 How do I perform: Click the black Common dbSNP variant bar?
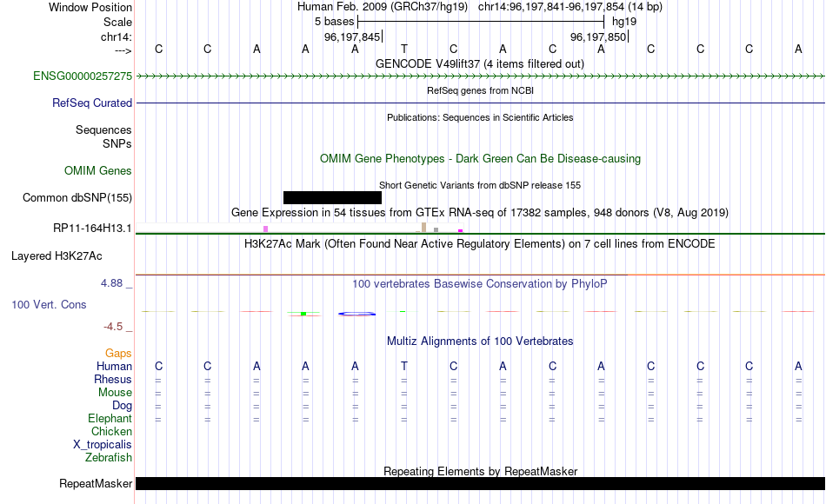[x=332, y=197]
